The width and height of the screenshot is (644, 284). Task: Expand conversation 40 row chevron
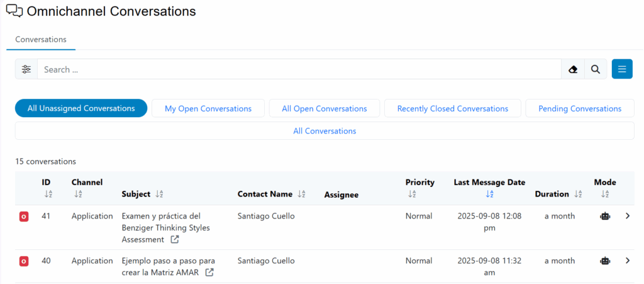[x=627, y=261]
